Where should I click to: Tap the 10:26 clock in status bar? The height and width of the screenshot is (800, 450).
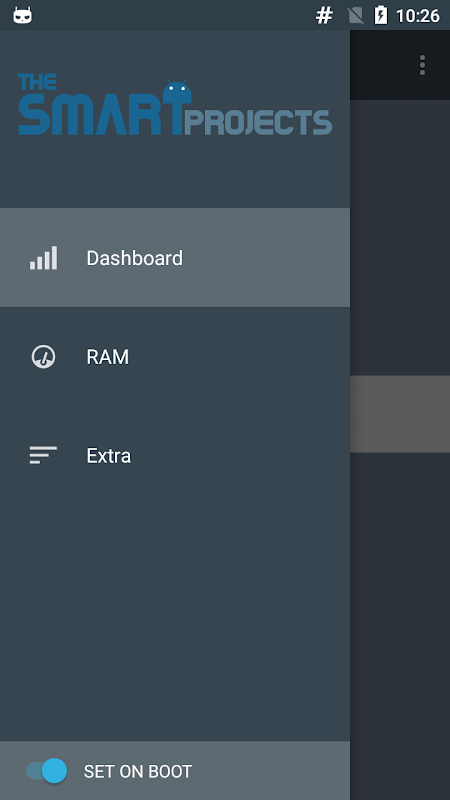pos(418,16)
